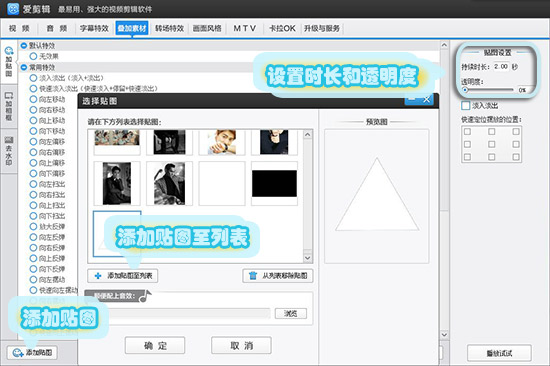Click the sticker list scroll-down arrow
550x366 pixels.
308,258
